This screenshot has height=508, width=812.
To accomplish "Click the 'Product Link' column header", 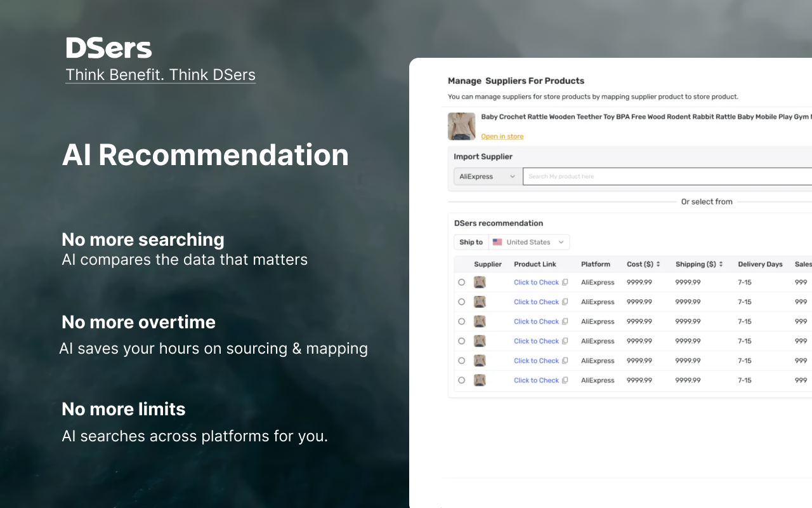I will coord(535,264).
